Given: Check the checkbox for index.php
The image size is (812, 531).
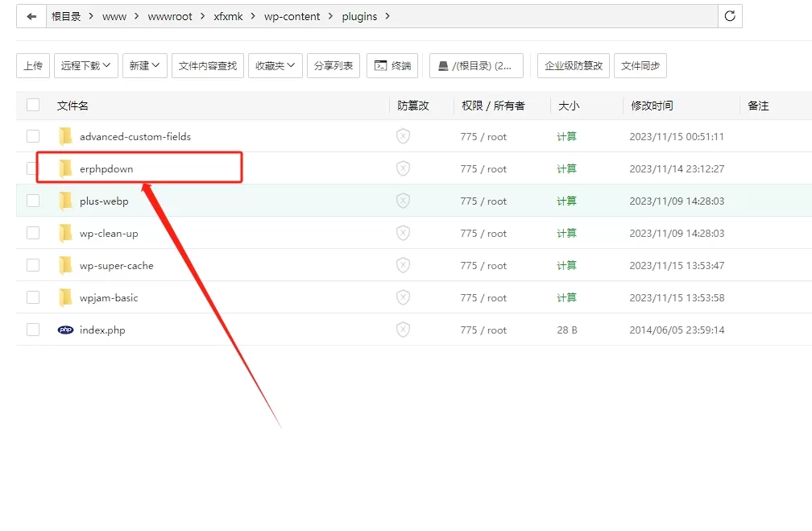Looking at the screenshot, I should pyautogui.click(x=32, y=330).
